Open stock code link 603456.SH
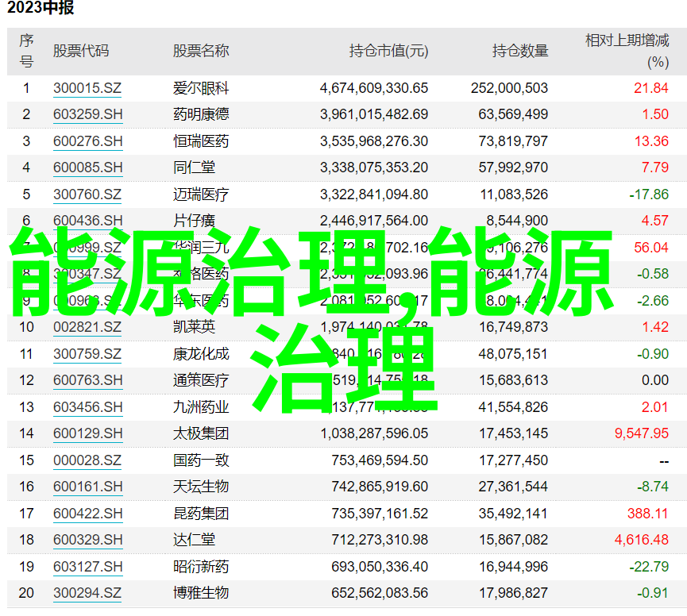 87,407
